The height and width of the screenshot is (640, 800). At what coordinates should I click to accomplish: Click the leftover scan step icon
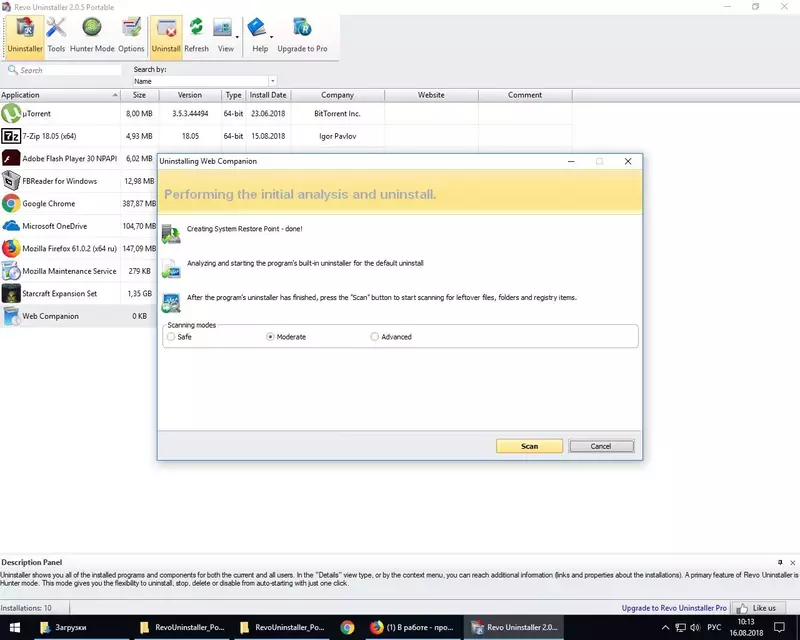point(171,303)
